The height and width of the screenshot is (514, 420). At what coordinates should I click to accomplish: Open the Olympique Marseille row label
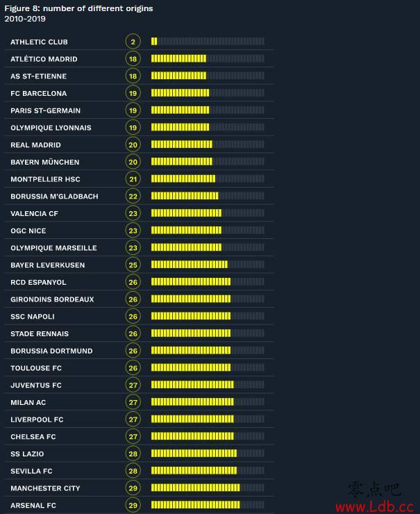pos(53,248)
